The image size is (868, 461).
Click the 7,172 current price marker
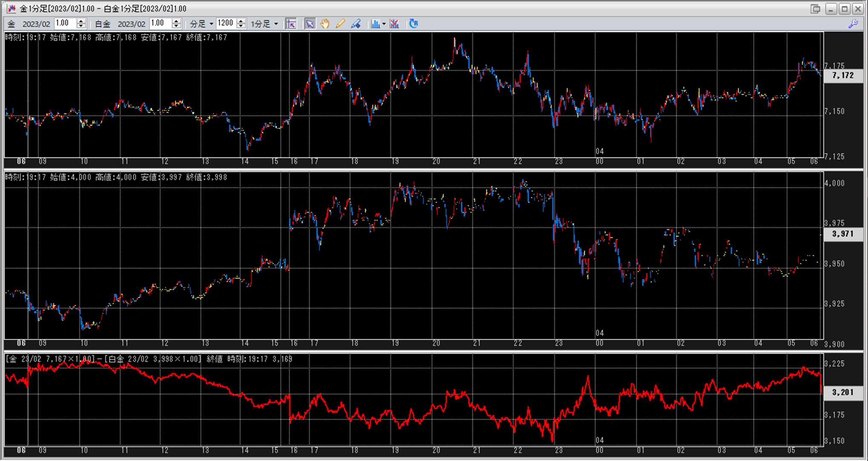click(843, 75)
